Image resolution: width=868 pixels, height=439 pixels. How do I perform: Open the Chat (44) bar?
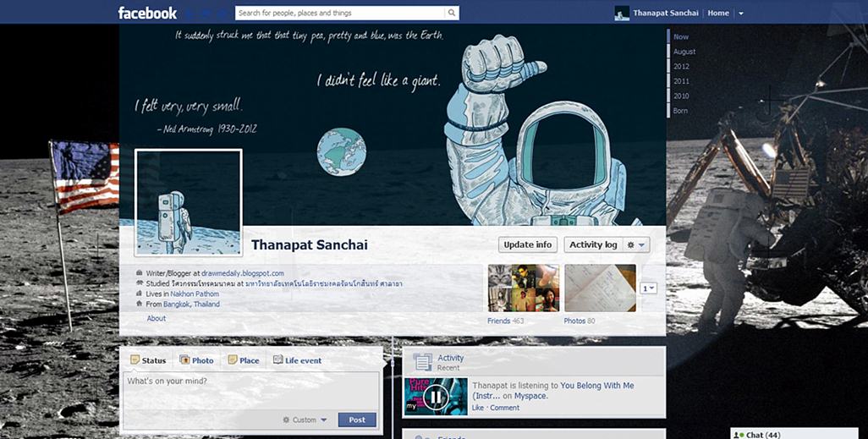[794, 434]
